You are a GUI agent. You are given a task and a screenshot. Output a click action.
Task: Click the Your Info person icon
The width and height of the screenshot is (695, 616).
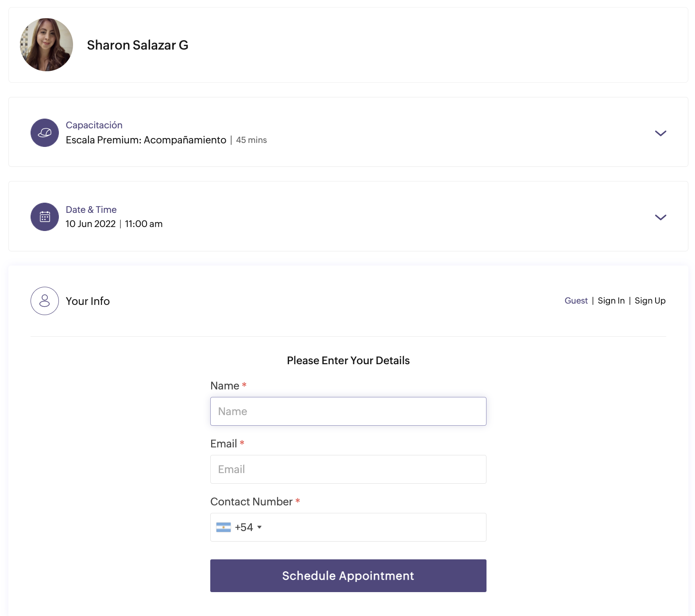point(45,301)
